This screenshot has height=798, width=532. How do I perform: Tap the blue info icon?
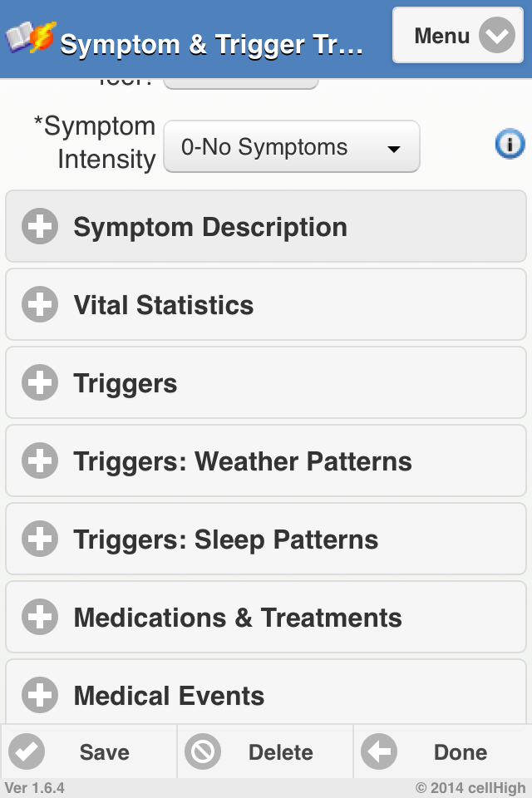click(510, 145)
